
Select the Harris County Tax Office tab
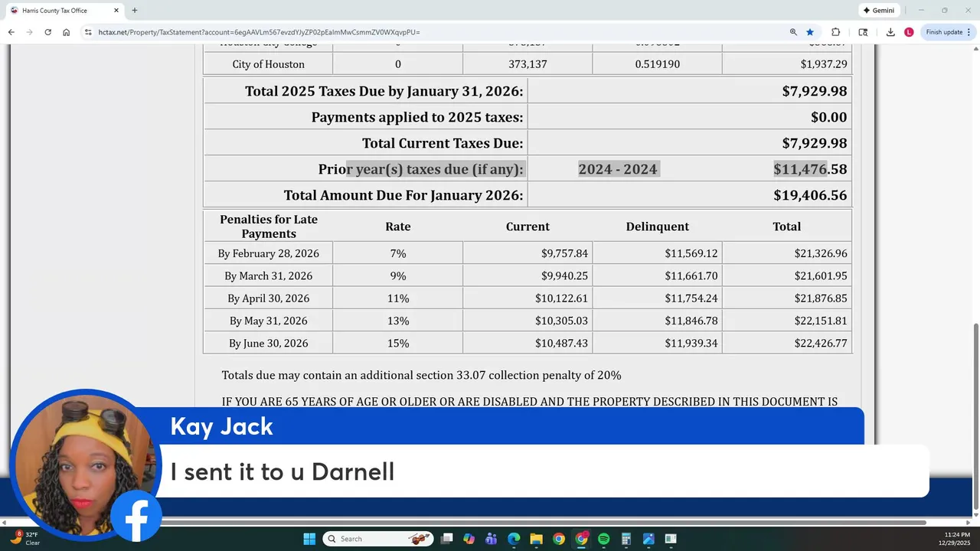tap(64, 11)
